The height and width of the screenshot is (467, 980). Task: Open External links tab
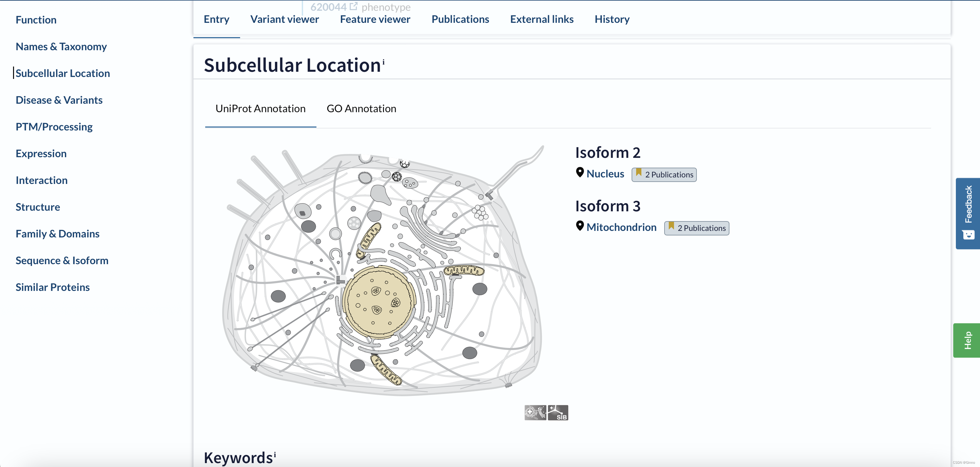tap(542, 19)
